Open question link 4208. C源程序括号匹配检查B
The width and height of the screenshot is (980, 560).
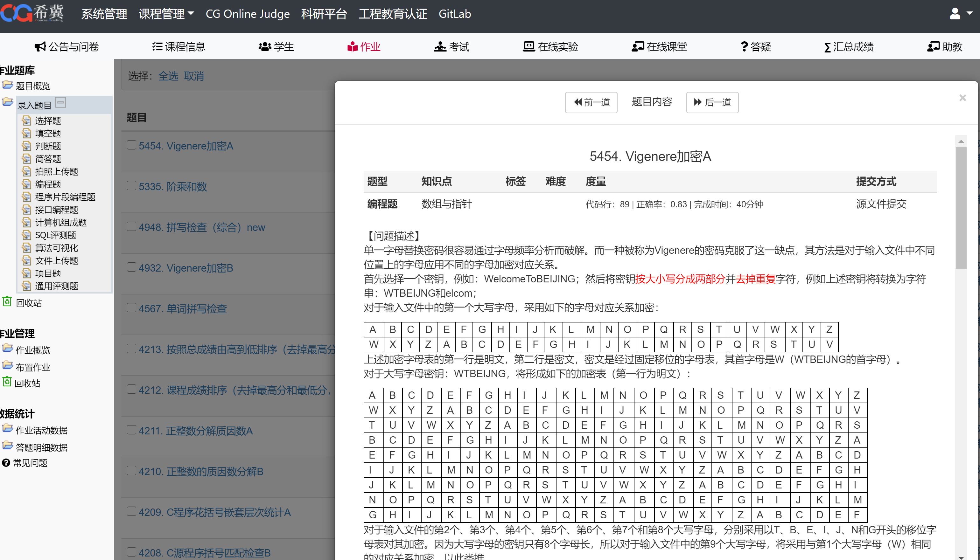(x=205, y=553)
